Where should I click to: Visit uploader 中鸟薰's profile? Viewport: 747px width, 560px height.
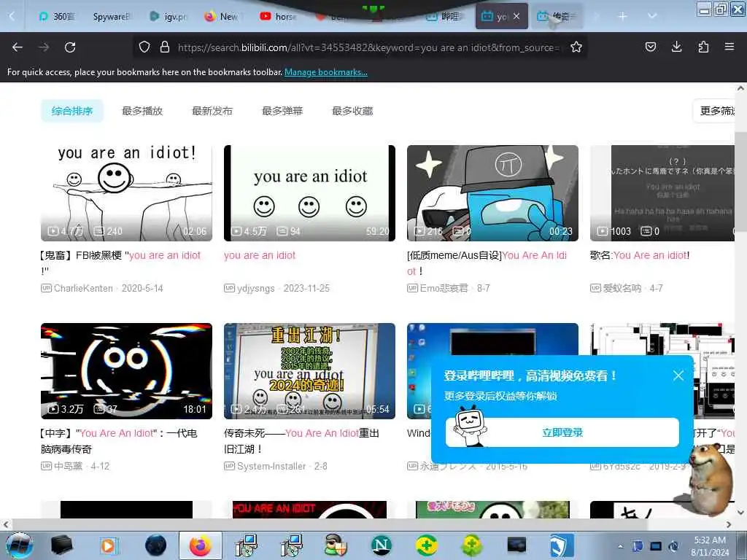pos(68,466)
